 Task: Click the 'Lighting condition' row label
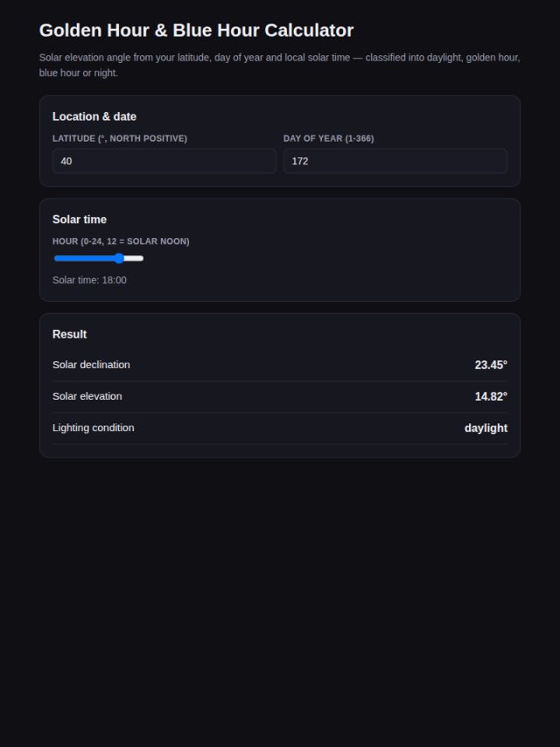pyautogui.click(x=94, y=428)
